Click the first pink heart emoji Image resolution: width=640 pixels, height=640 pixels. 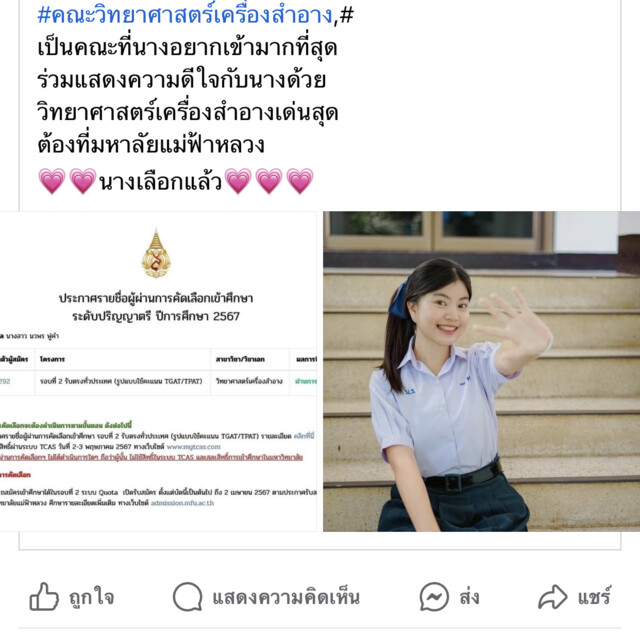point(52,181)
